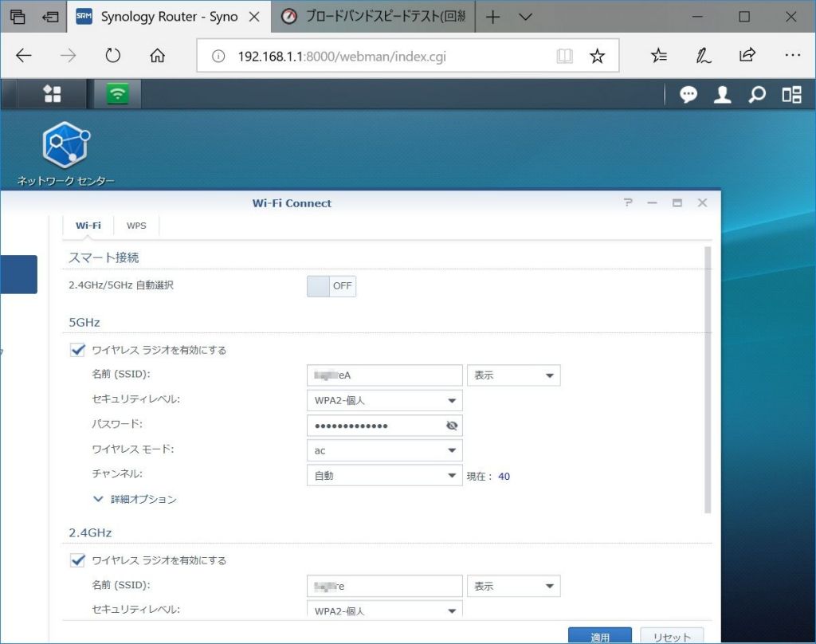Add this page to favorites with star

[597, 57]
